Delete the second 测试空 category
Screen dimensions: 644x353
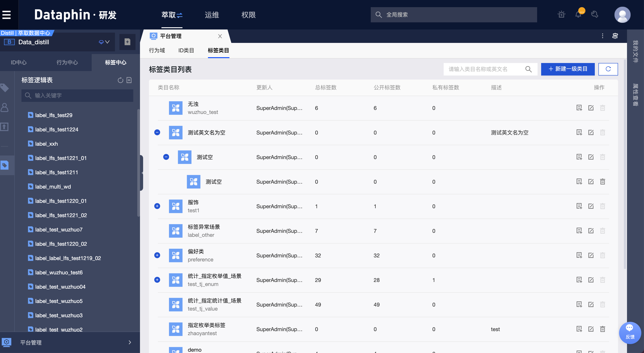click(602, 182)
